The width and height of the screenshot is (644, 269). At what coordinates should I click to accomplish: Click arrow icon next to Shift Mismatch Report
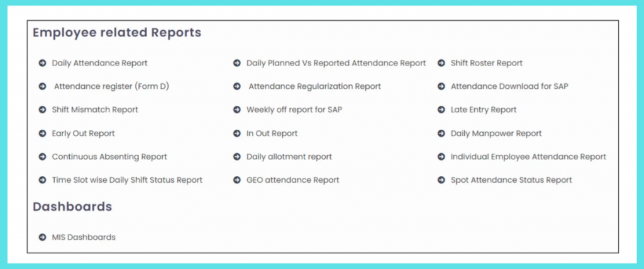pyautogui.click(x=42, y=110)
